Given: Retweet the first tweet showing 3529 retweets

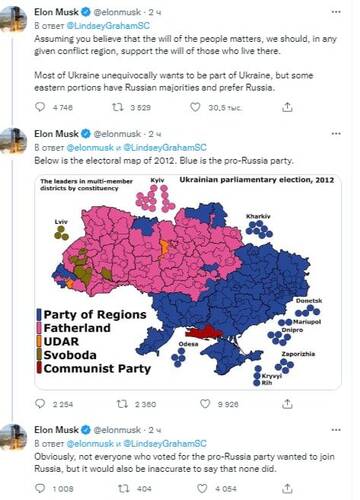Looking at the screenshot, I should [x=118, y=107].
